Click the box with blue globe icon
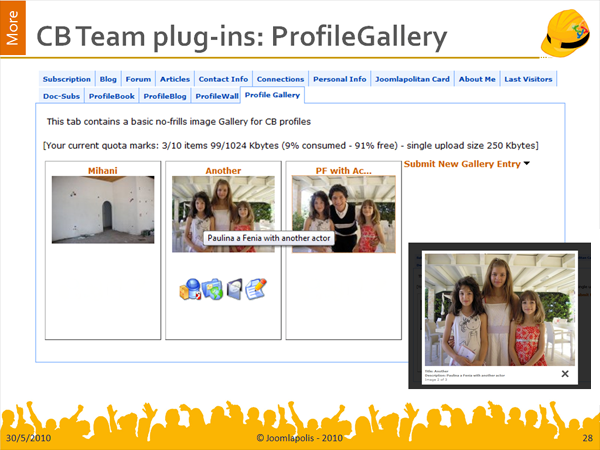Viewport: 600px width, 450px height. 190,289
